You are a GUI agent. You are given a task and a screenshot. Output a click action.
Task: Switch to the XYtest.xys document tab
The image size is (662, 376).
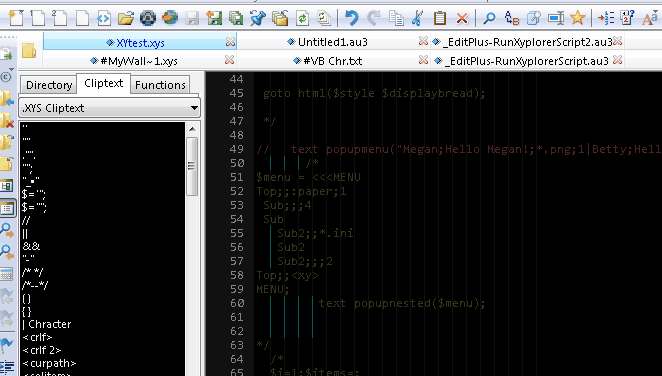coord(141,43)
